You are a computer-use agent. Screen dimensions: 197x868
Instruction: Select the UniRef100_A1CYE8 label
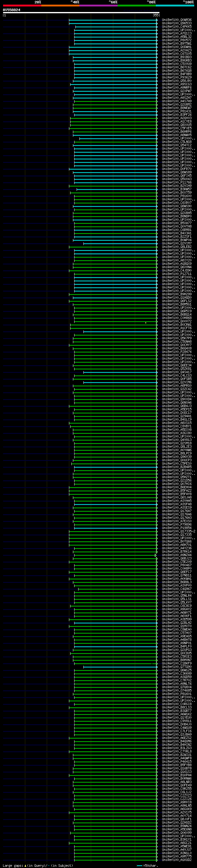(x=176, y=122)
